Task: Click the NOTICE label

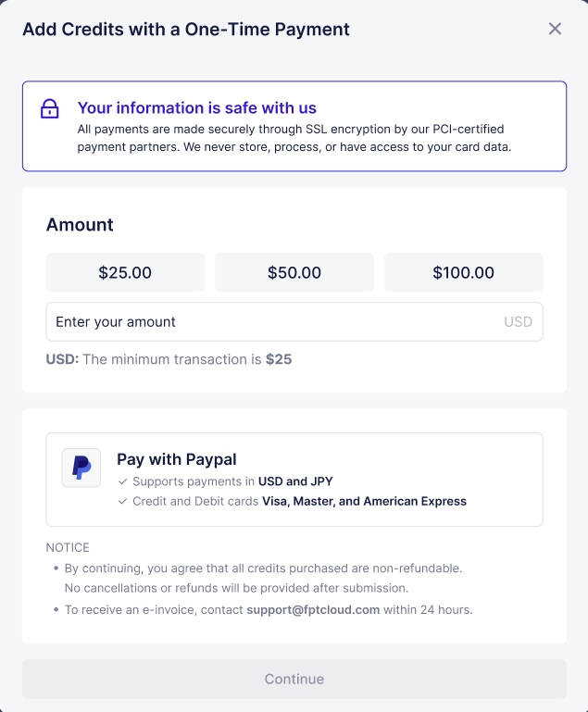Action: click(x=68, y=547)
